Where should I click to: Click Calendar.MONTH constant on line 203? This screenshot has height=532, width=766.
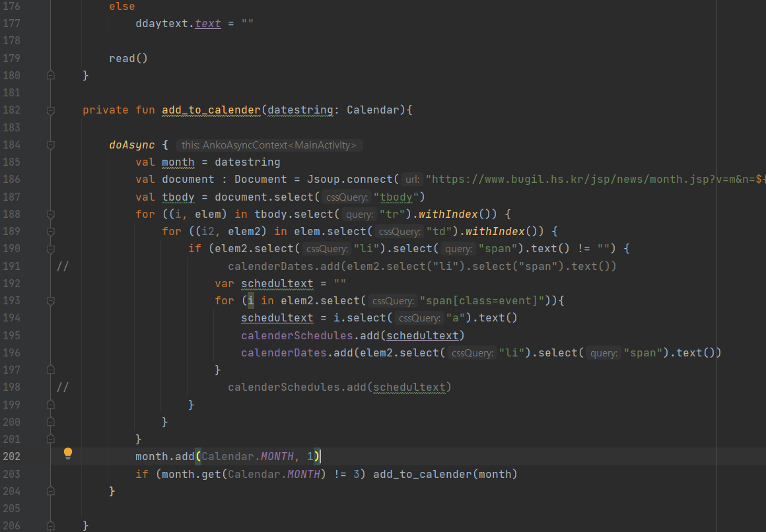coord(273,474)
